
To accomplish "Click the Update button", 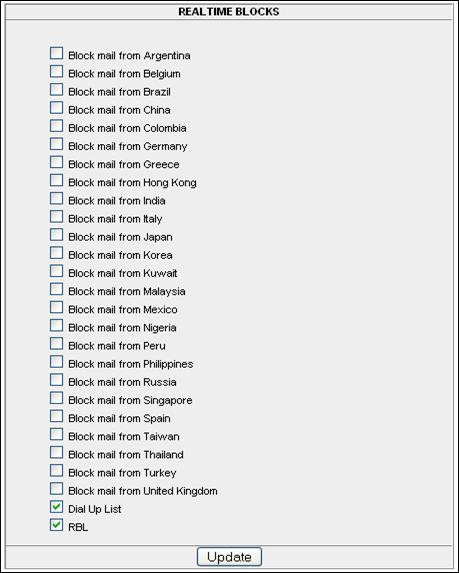I will pos(229,557).
